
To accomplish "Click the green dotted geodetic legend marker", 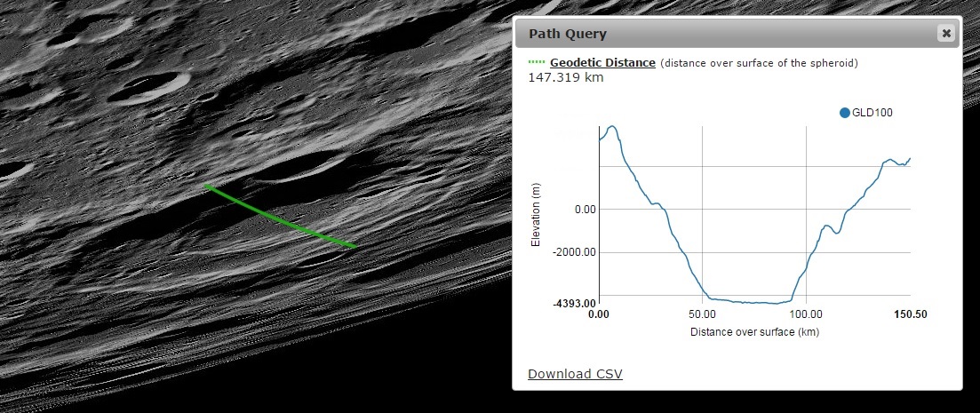I will [x=537, y=62].
